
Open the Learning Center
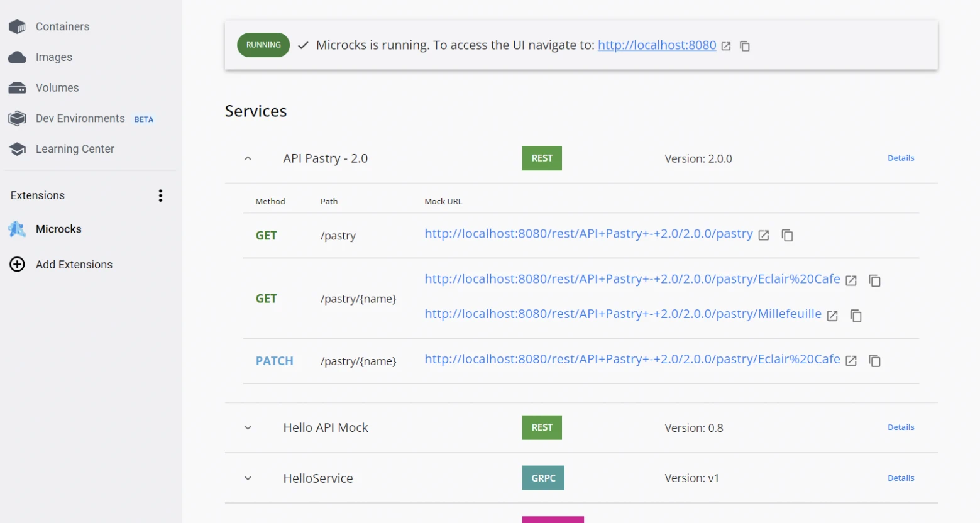click(x=75, y=149)
